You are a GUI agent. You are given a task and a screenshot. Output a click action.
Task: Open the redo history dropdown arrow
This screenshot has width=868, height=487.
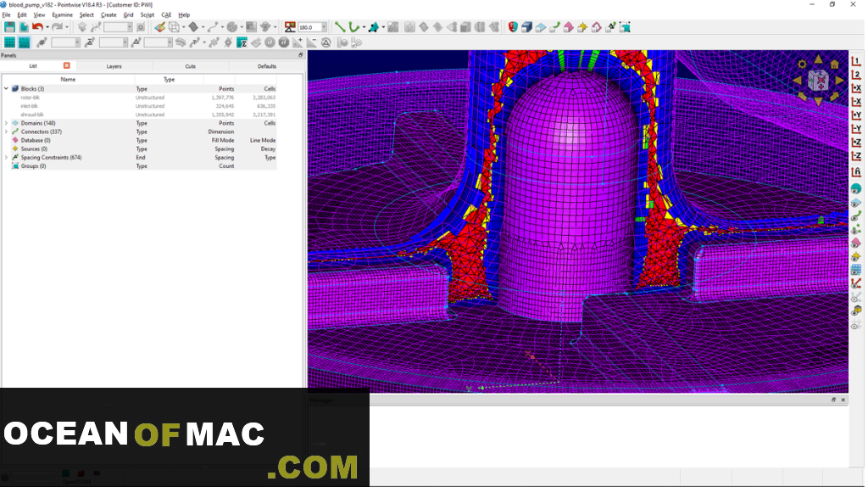point(67,27)
